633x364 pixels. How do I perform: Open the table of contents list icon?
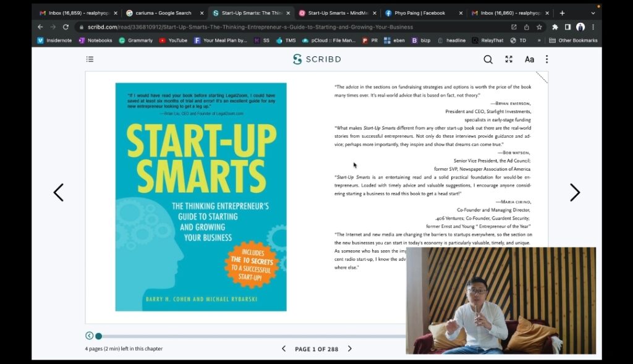tap(90, 59)
